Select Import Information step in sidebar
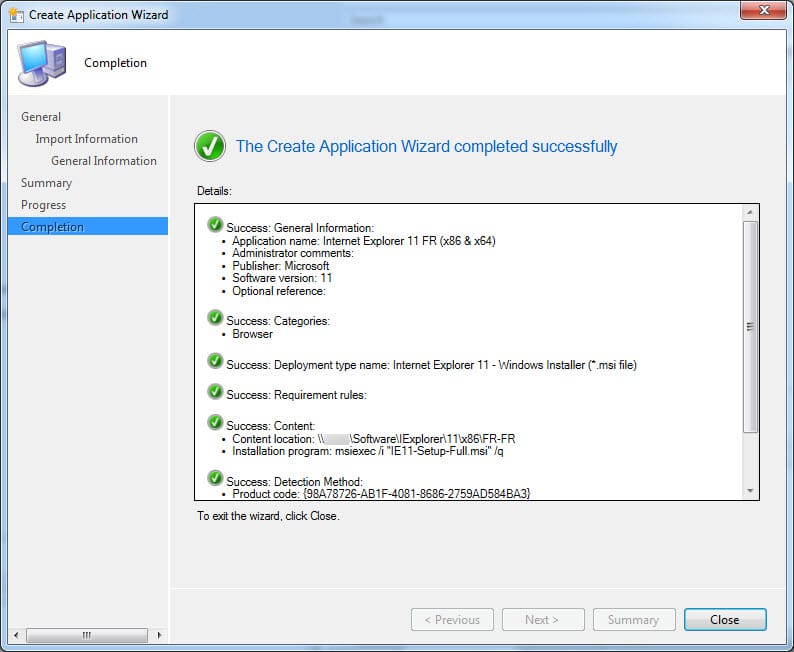 point(86,139)
